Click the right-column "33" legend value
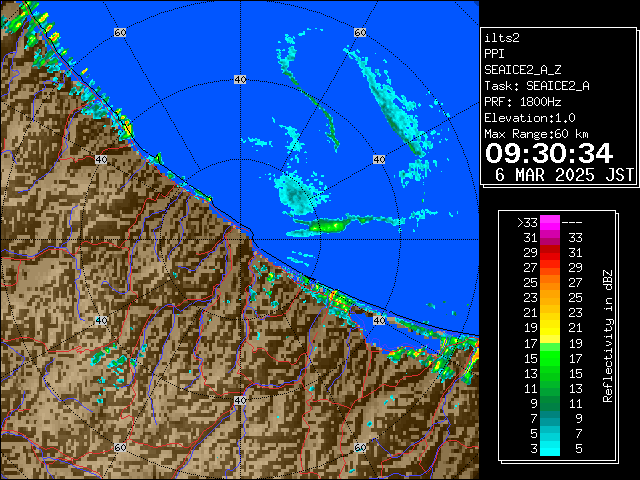Screen dimensions: 640x480 point(575,238)
